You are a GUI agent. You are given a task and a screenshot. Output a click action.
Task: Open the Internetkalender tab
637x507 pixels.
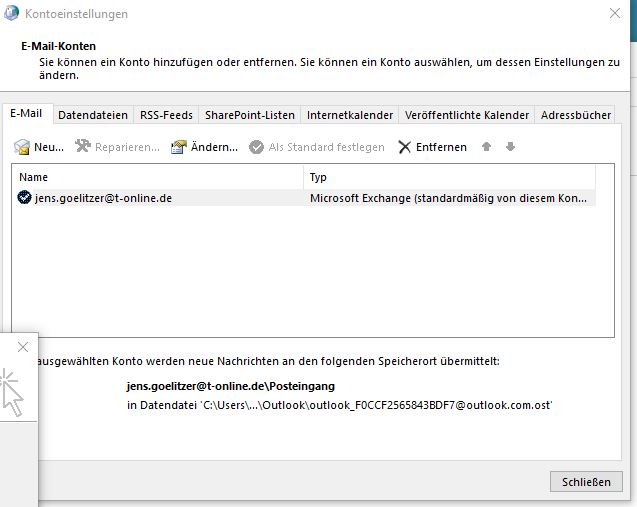(350, 115)
